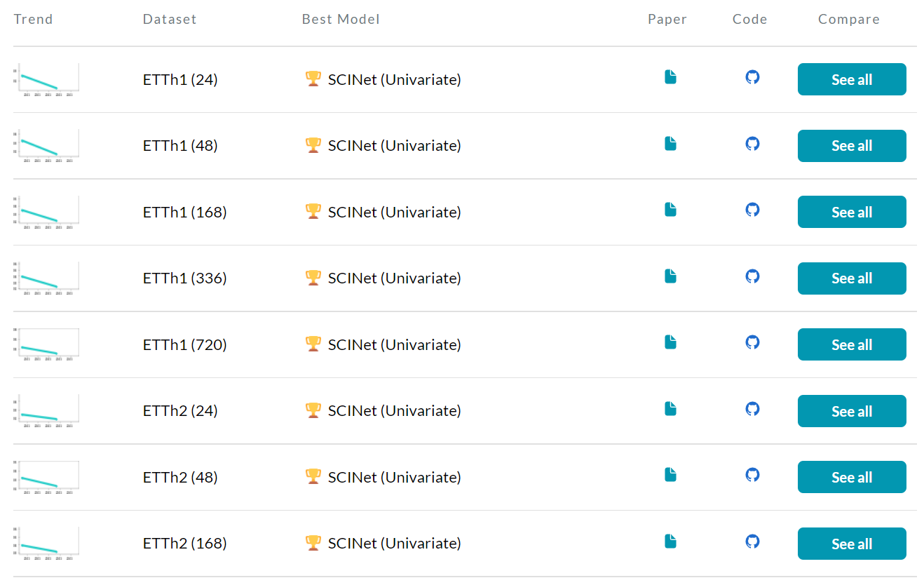Click trophy icon in ETTh1 (24) row

(313, 79)
